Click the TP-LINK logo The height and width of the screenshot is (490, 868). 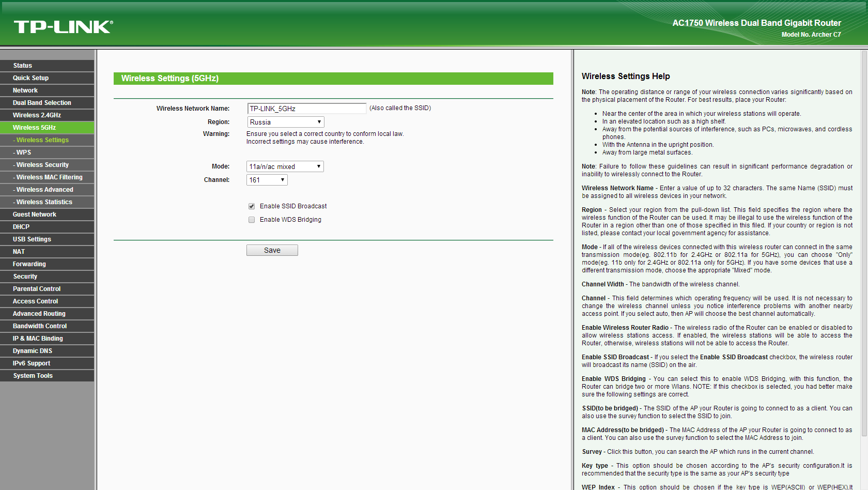pos(63,27)
